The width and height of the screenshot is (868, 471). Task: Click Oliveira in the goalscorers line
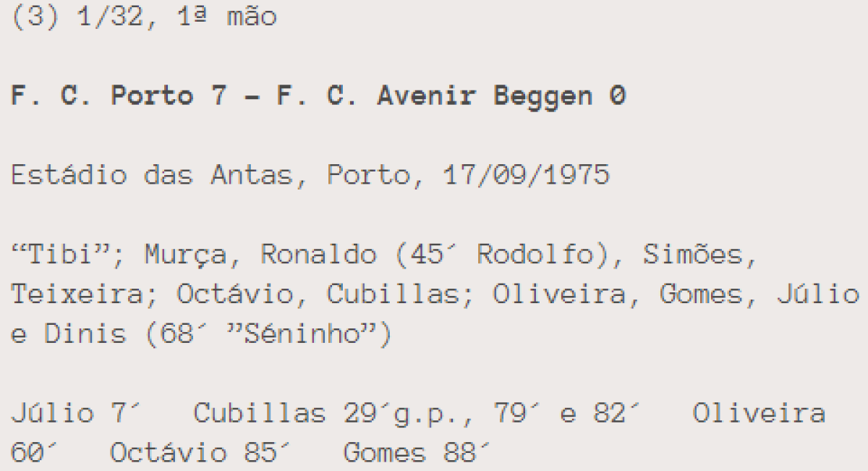(x=759, y=413)
